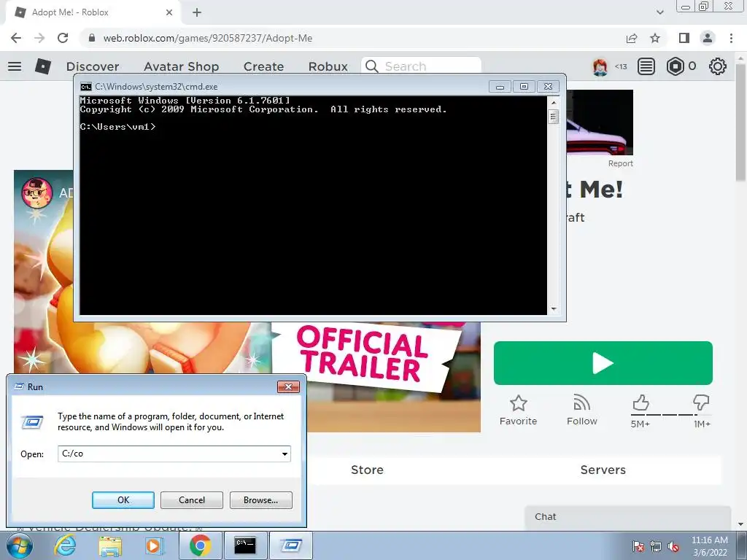Click the Report link
Viewport: 747px width, 560px height.
coord(620,163)
